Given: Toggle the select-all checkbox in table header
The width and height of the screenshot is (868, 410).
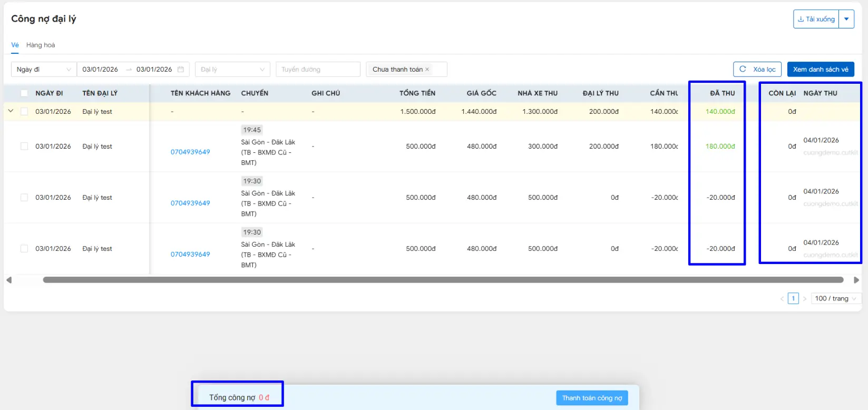Looking at the screenshot, I should tap(24, 93).
